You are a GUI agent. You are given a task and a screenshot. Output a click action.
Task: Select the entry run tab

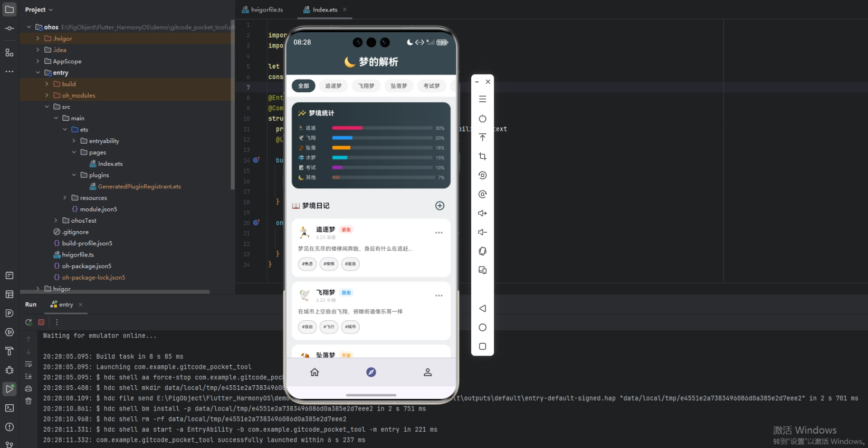click(x=62, y=304)
